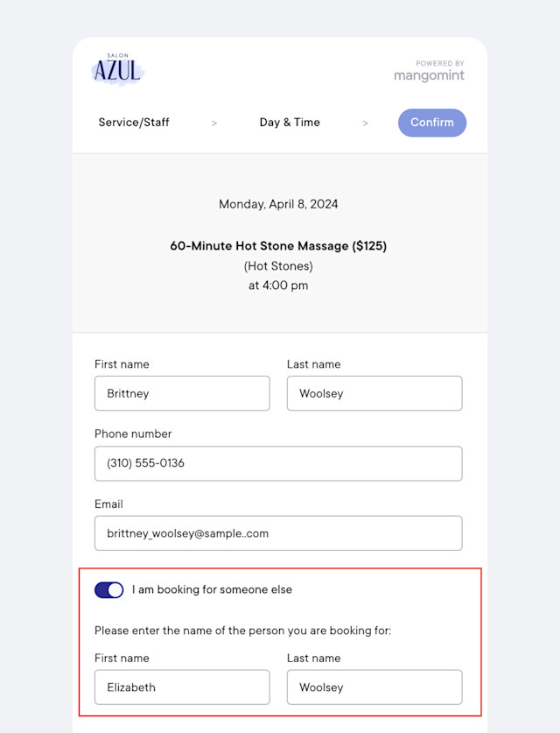
Task: Focus the Email address field
Action: 278,533
